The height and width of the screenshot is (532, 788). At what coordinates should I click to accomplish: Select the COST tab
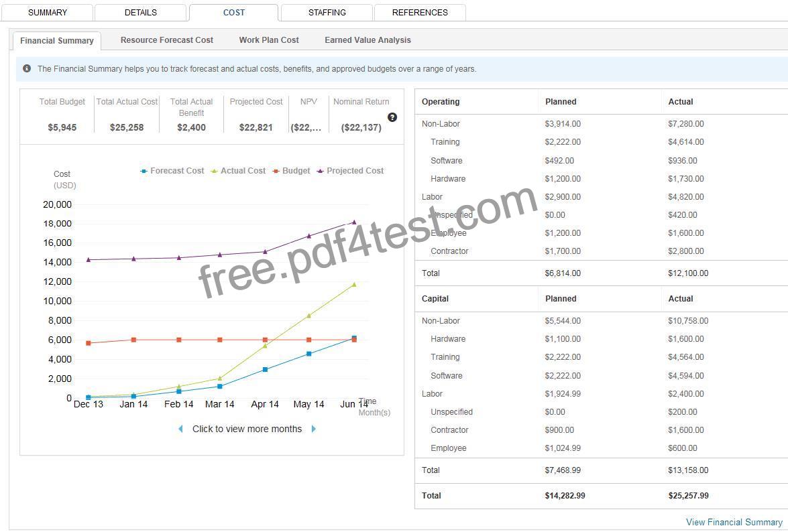[233, 13]
